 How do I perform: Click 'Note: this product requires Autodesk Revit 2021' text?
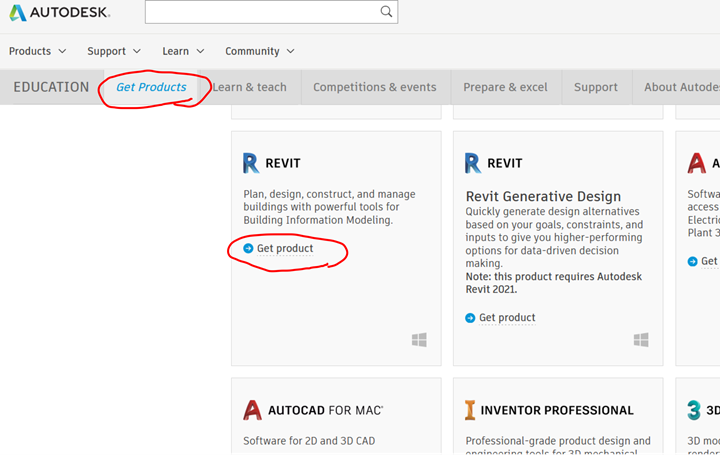coord(554,283)
